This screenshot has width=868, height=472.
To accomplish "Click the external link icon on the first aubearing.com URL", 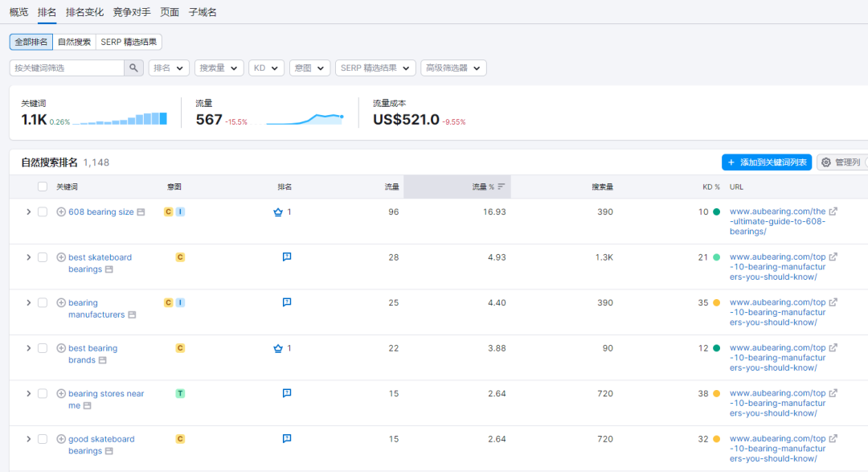I will 832,211.
